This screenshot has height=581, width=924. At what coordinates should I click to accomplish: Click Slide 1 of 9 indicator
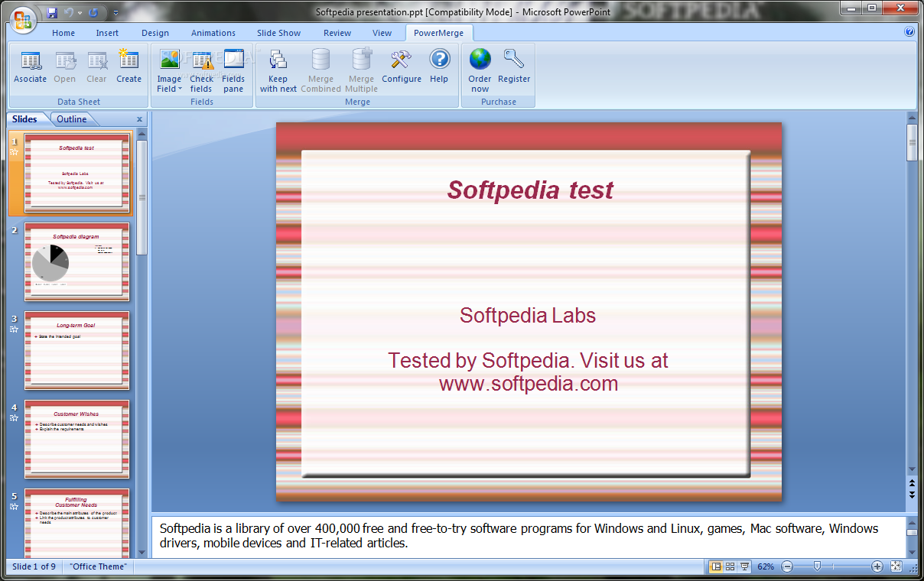(x=34, y=566)
